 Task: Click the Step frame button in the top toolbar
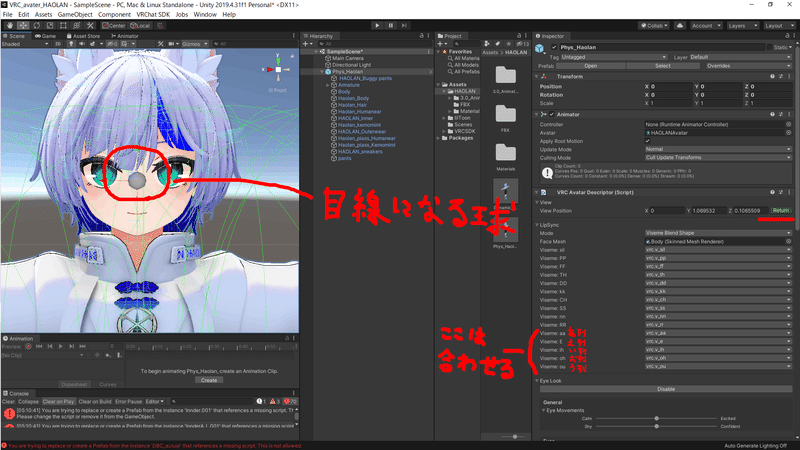click(404, 26)
